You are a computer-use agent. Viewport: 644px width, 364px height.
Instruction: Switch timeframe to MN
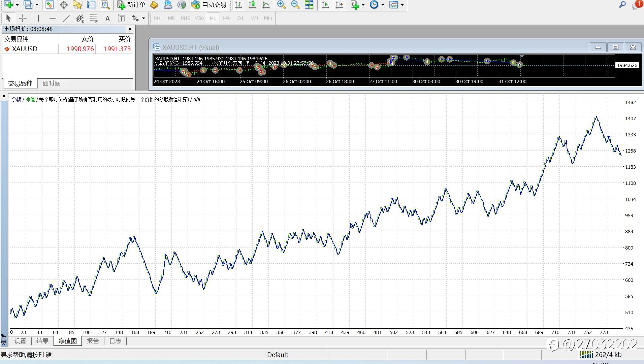point(268,18)
